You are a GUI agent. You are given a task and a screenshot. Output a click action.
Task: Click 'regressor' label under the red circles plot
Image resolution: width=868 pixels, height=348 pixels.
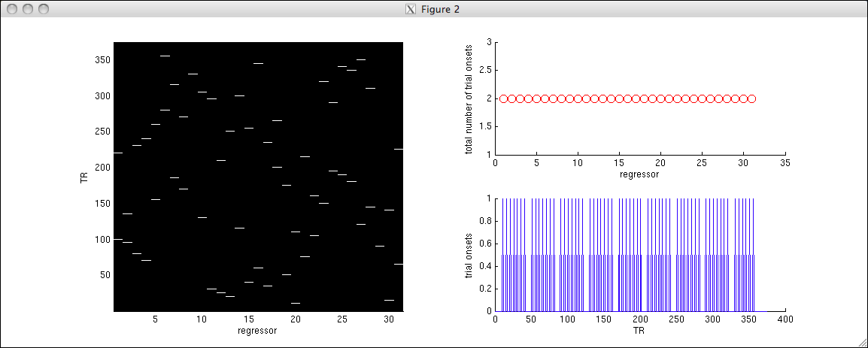pyautogui.click(x=639, y=173)
